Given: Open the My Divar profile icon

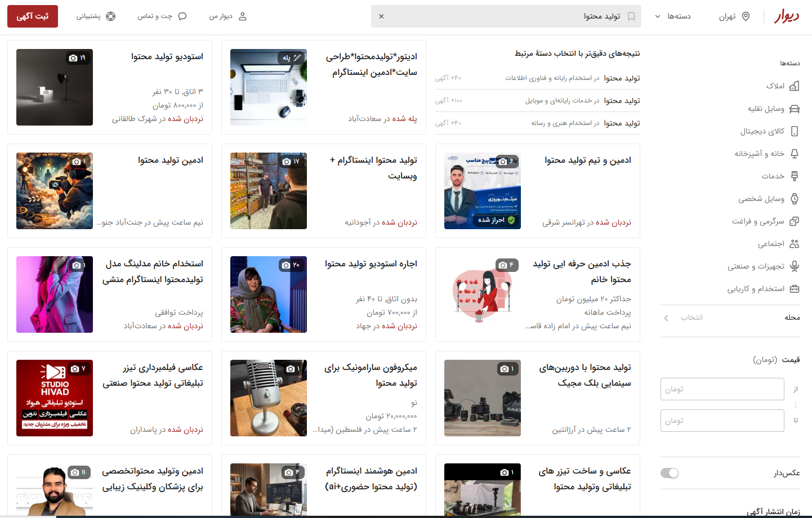Looking at the screenshot, I should 243,16.
